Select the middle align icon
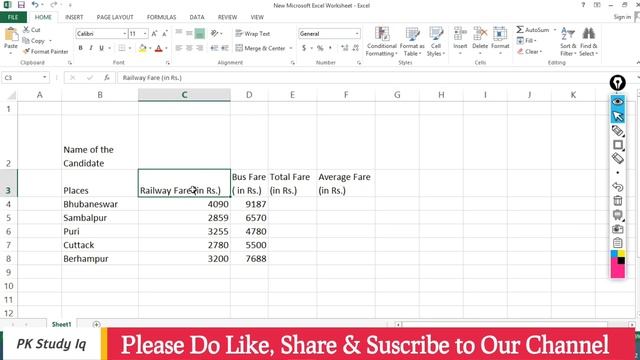Viewport: 640px width, 360px height. [189, 33]
